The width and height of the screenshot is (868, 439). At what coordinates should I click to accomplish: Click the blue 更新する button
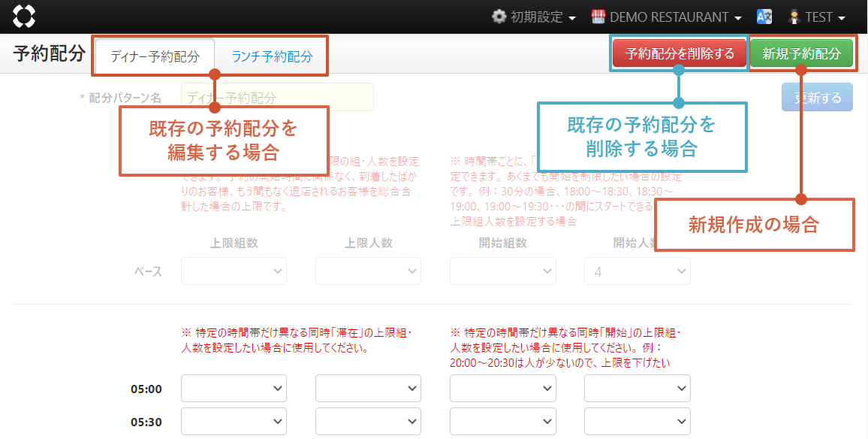[x=817, y=98]
